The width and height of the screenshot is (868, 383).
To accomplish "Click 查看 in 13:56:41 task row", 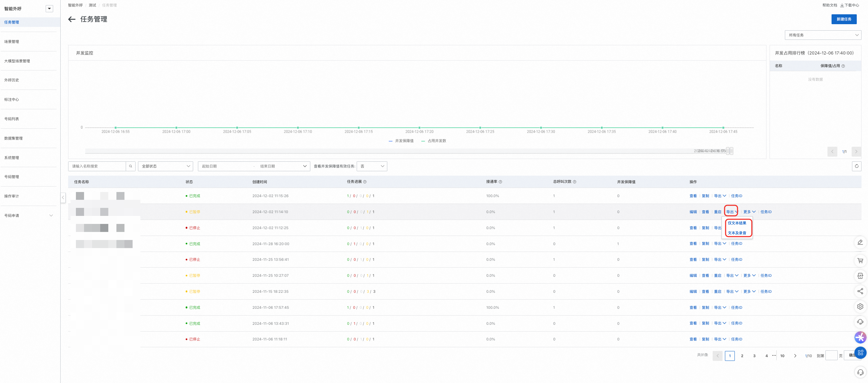I will 693,259.
